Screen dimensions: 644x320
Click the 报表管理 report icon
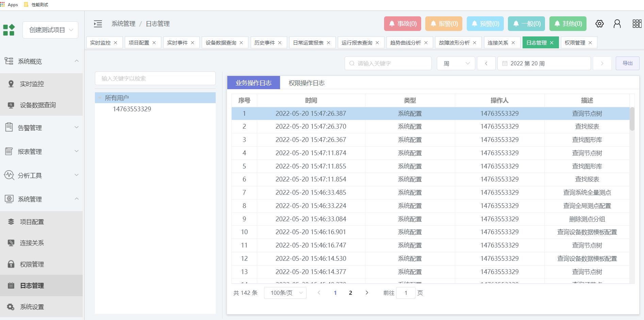9,151
